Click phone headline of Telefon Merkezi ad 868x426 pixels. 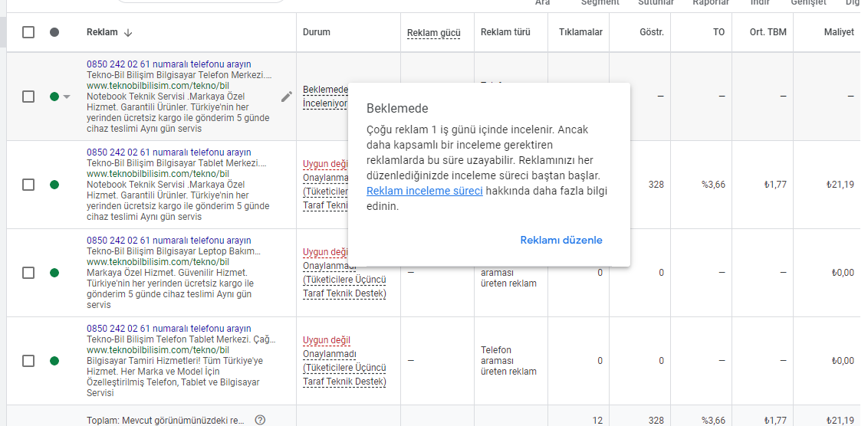coord(169,64)
